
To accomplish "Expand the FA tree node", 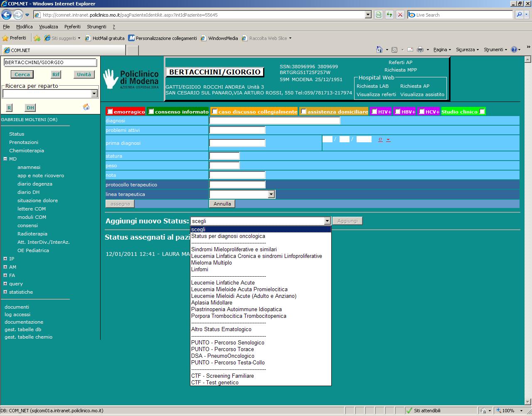I will pyautogui.click(x=5, y=275).
